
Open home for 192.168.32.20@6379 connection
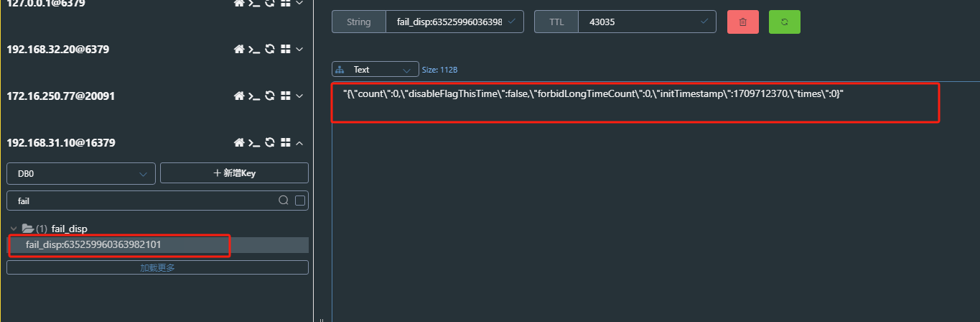240,50
